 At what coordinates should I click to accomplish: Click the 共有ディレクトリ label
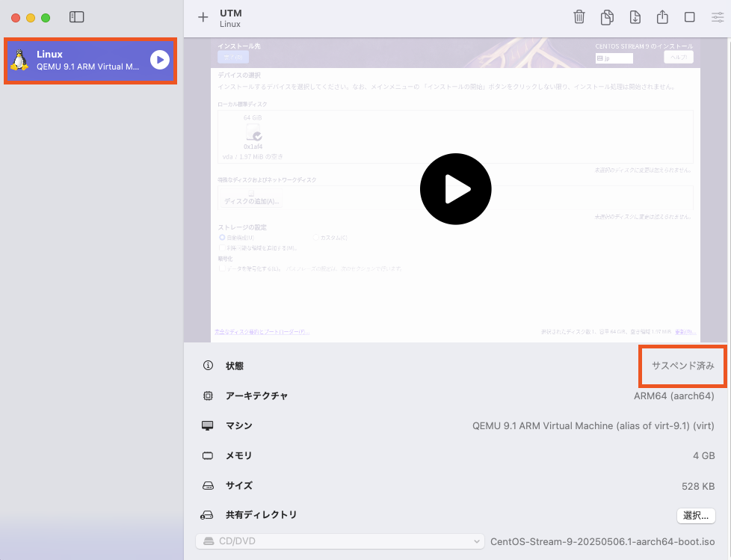(x=261, y=515)
